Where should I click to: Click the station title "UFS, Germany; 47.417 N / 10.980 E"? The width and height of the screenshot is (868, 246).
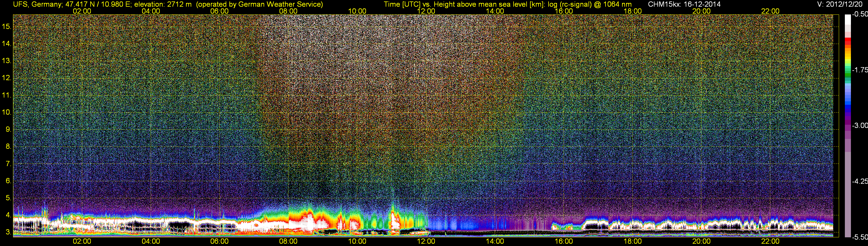pyautogui.click(x=72, y=4)
